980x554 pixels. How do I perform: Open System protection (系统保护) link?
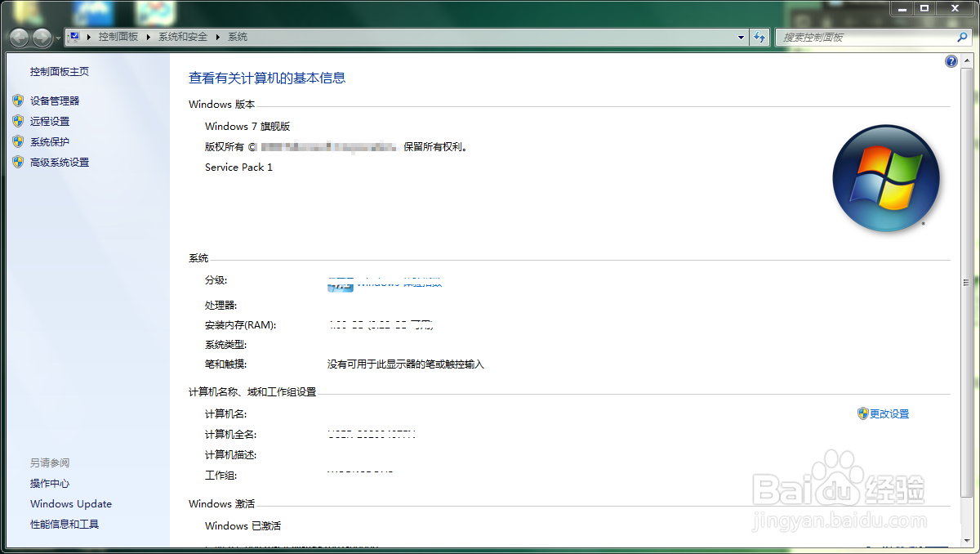coord(50,141)
